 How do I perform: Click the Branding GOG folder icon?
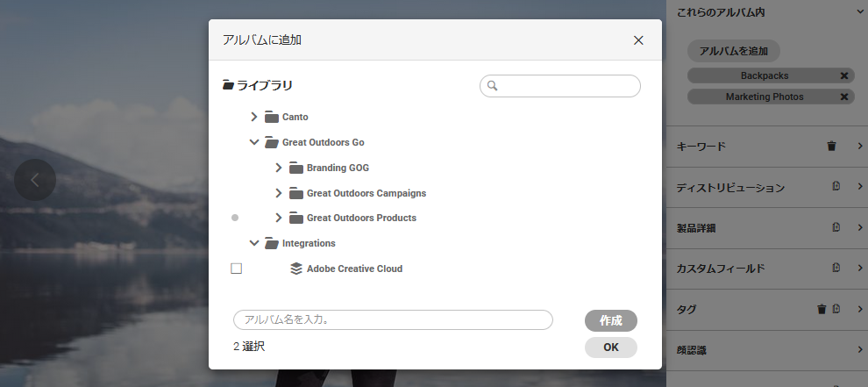click(296, 168)
